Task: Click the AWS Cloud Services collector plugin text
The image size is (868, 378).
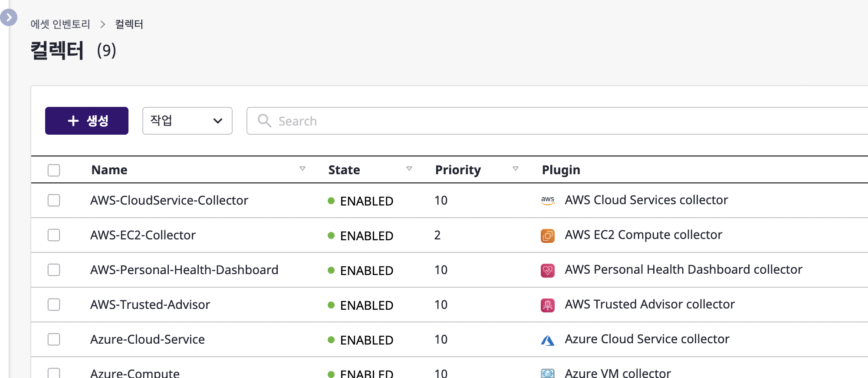Action: tap(646, 200)
